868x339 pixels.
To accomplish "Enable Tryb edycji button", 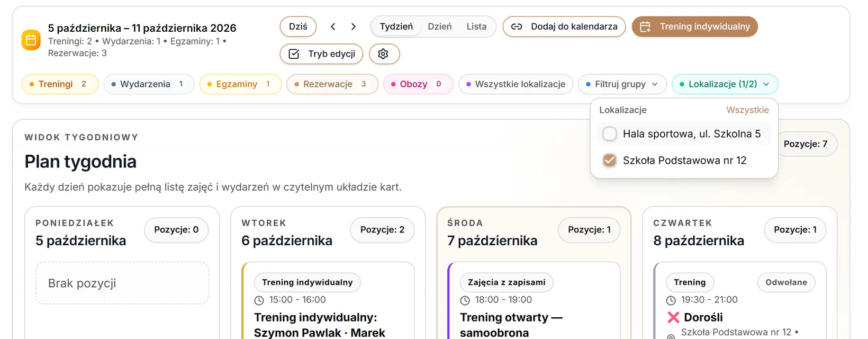I will [321, 54].
